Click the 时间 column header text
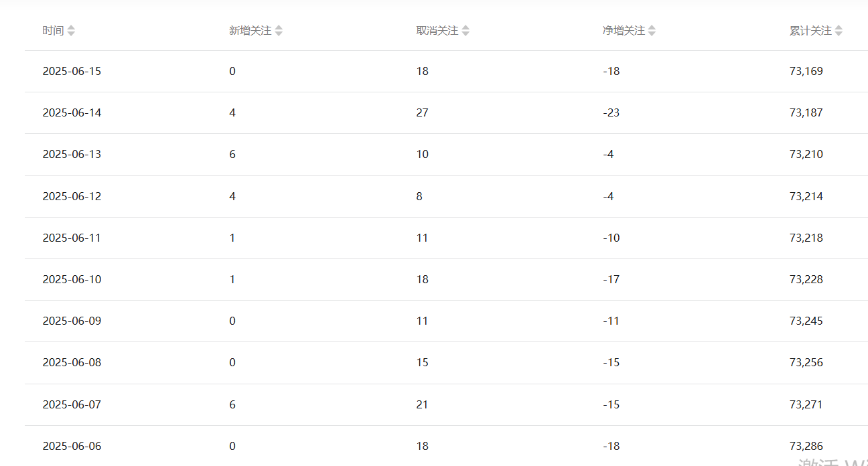The image size is (868, 466). pos(53,31)
